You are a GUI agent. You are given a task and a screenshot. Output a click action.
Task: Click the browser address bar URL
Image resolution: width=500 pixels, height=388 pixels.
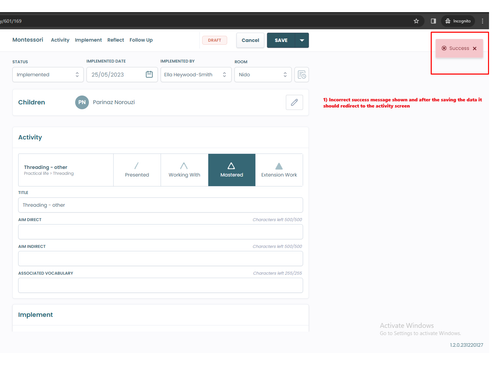click(x=11, y=21)
